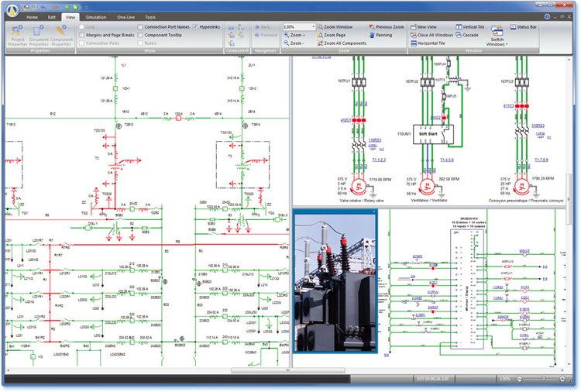Open the application orb menu
The height and width of the screenshot is (392, 581).
click(x=12, y=10)
